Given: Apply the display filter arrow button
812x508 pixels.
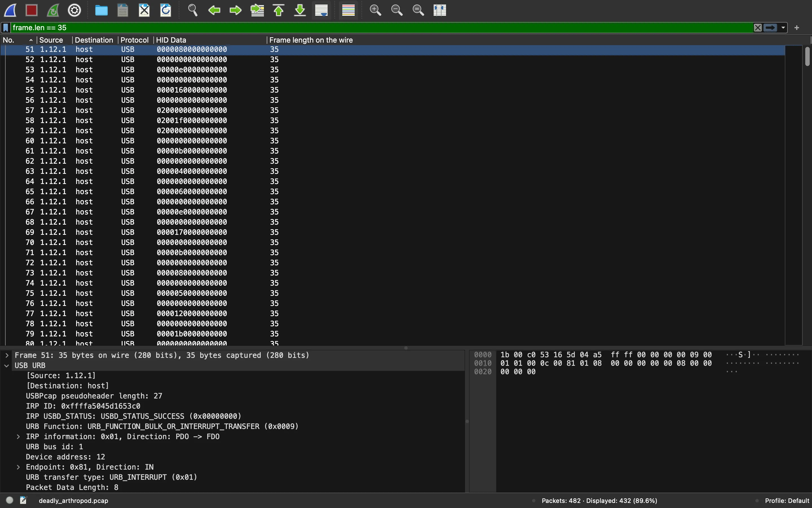Looking at the screenshot, I should tap(770, 28).
